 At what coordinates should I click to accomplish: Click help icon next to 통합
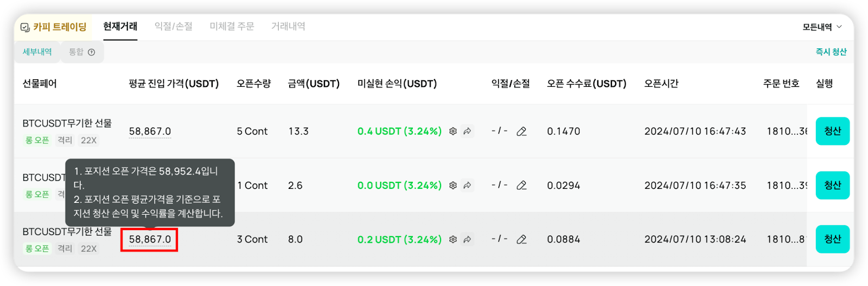pyautogui.click(x=92, y=52)
